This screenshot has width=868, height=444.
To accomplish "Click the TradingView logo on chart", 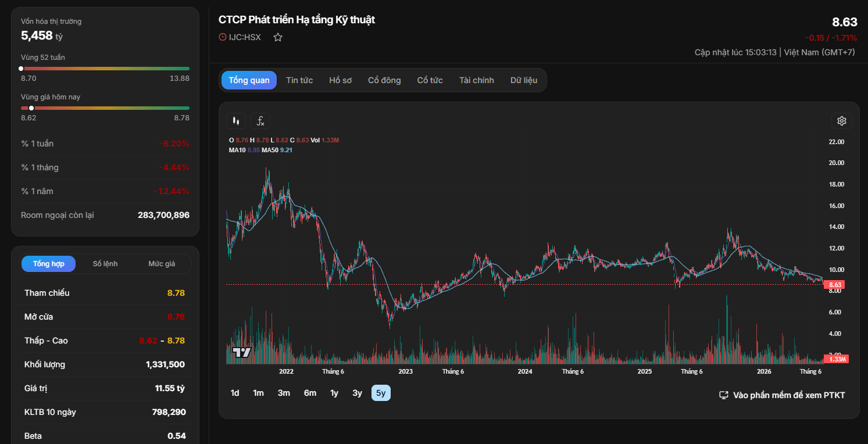I will pos(241,352).
